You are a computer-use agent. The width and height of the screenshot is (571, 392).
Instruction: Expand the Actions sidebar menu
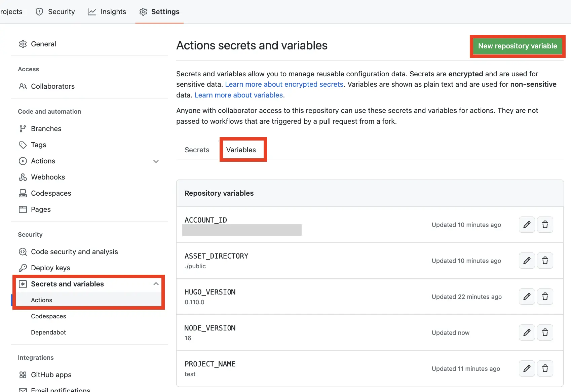pos(156,161)
